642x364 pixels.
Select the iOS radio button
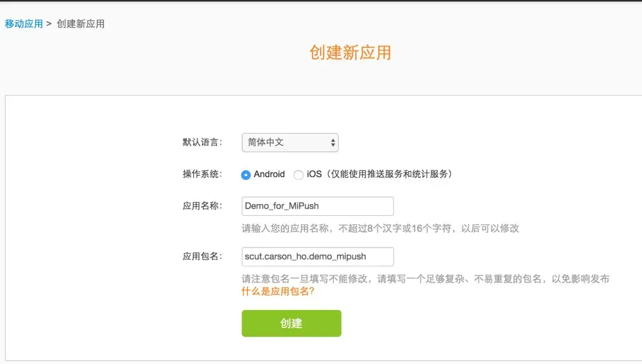click(x=298, y=175)
